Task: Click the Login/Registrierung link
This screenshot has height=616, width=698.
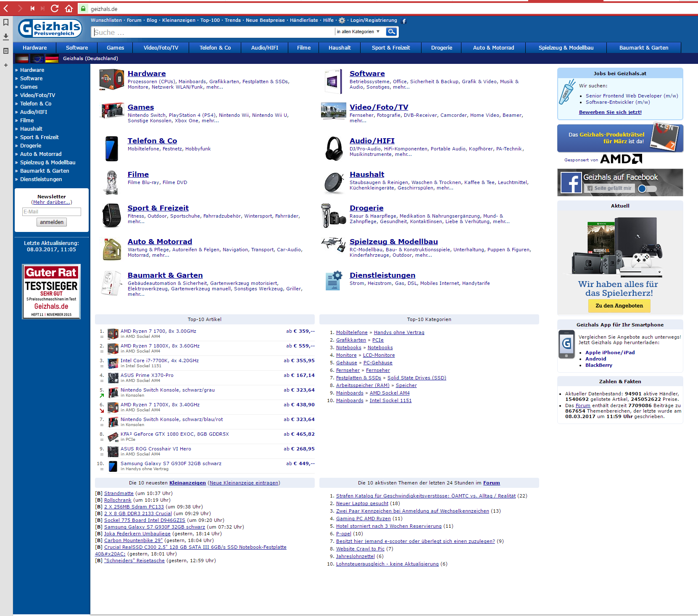Action: (x=374, y=20)
